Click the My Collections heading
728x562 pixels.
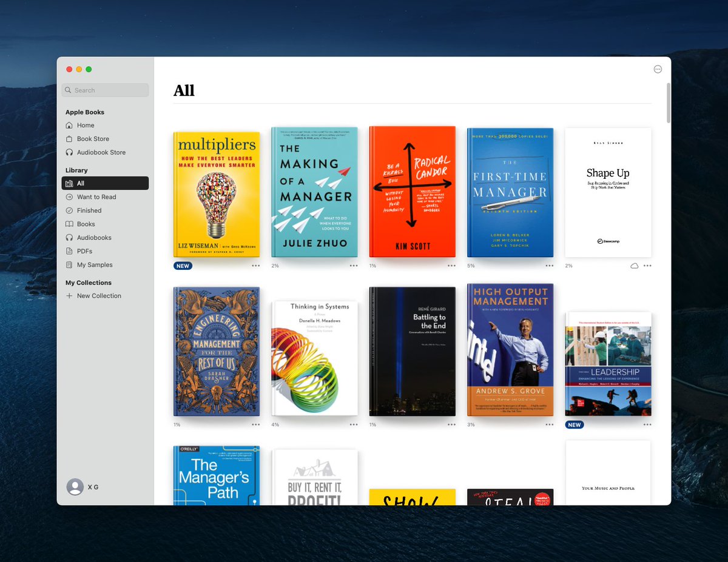(x=89, y=283)
